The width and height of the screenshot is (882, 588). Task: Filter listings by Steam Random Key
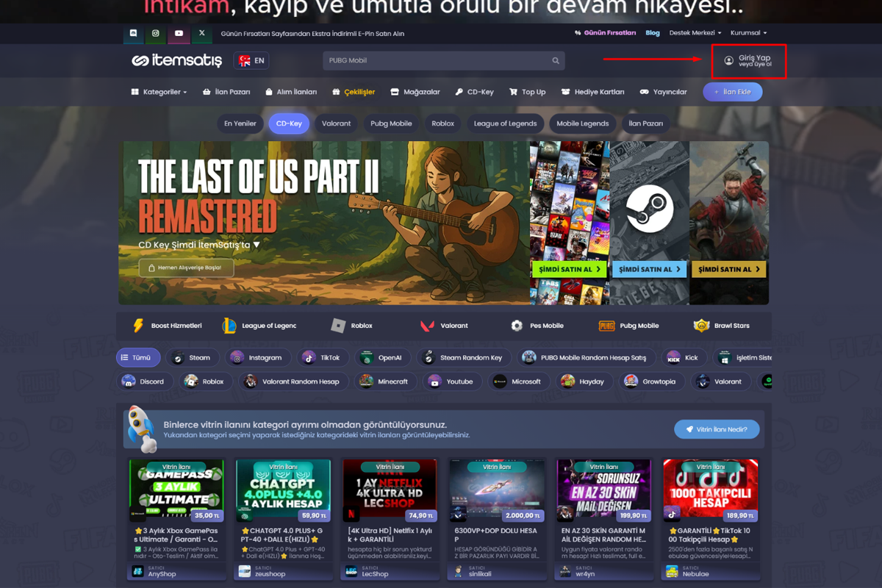(x=464, y=358)
